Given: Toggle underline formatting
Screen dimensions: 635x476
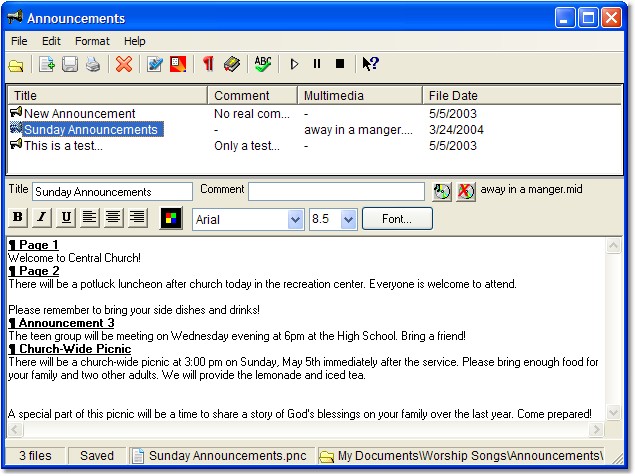Looking at the screenshot, I should pos(66,218).
